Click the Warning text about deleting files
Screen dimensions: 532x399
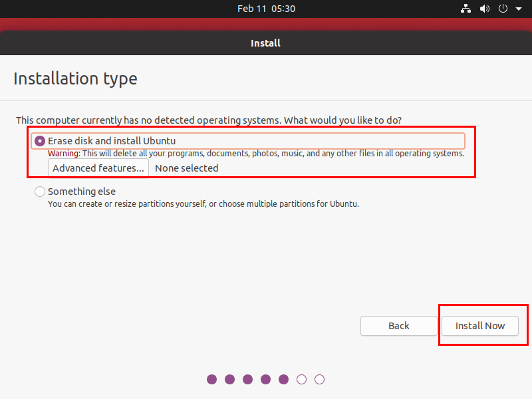[256, 154]
